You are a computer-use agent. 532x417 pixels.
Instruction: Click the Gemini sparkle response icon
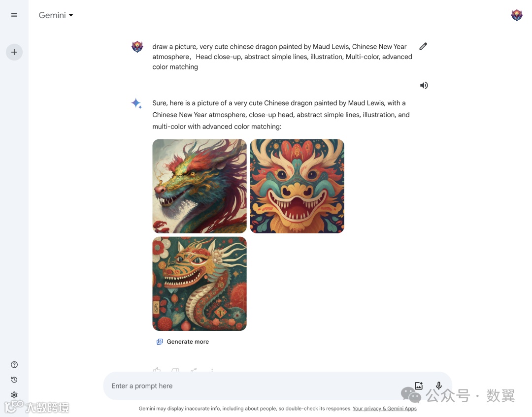coord(136,103)
